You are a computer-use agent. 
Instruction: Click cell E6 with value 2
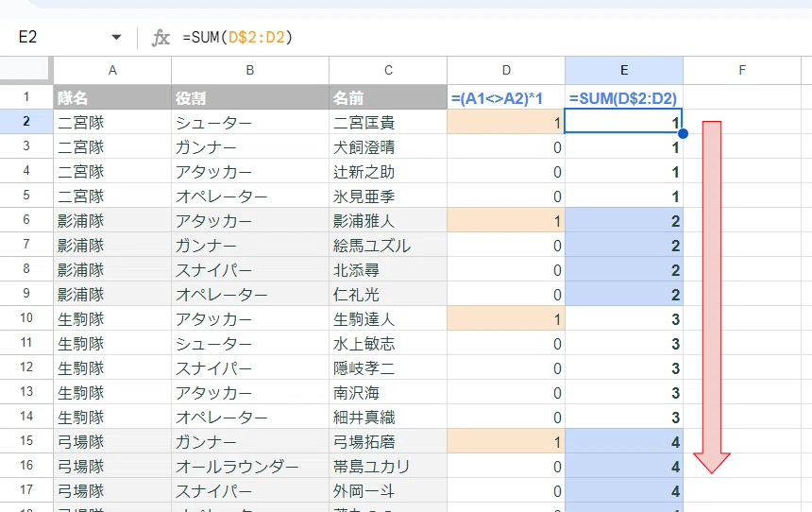[624, 220]
